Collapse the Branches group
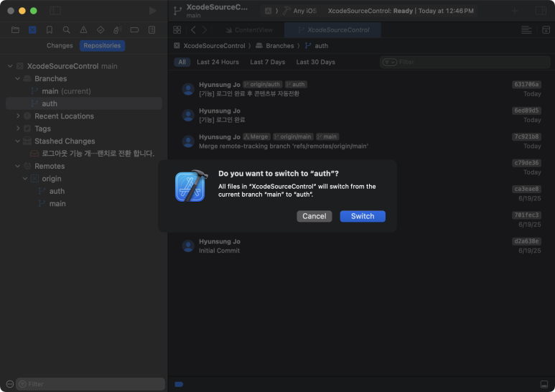Viewport: 555px width, 392px height. click(x=18, y=78)
